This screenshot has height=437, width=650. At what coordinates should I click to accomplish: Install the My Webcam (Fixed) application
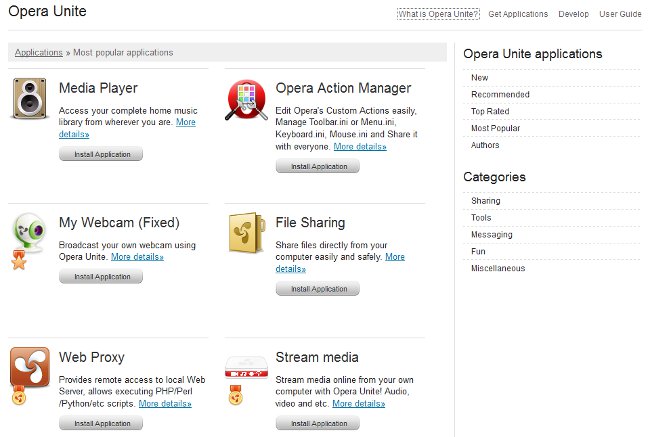coord(101,277)
